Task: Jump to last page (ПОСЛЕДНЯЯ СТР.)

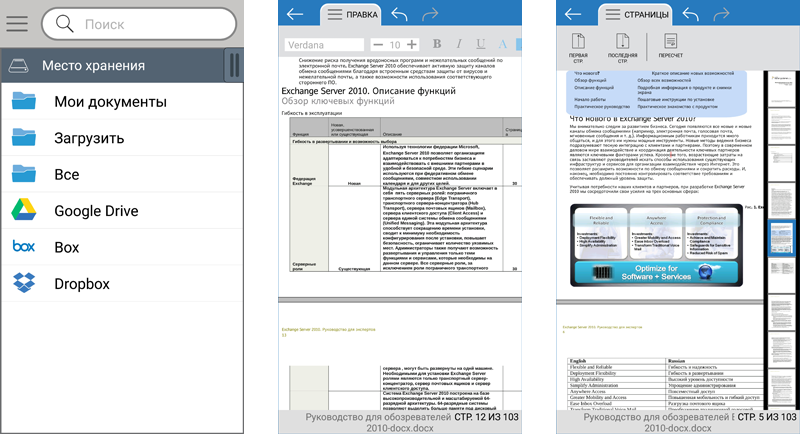Action: point(622,47)
